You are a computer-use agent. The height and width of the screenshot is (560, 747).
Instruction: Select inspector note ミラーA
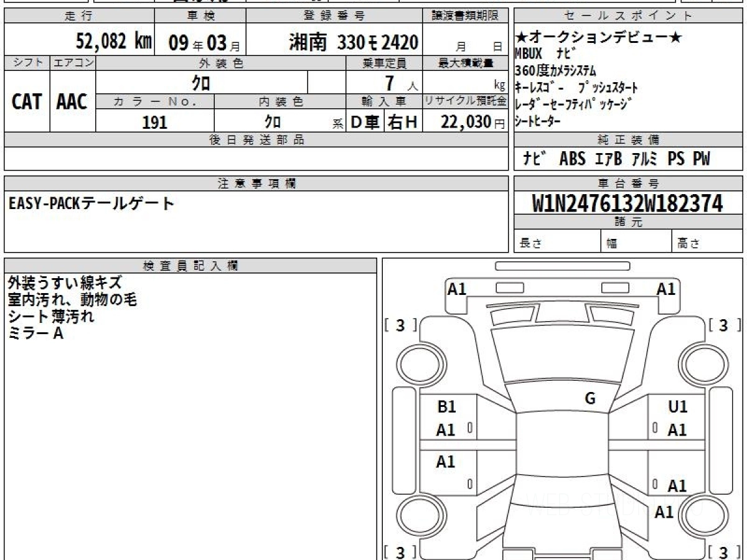36,334
